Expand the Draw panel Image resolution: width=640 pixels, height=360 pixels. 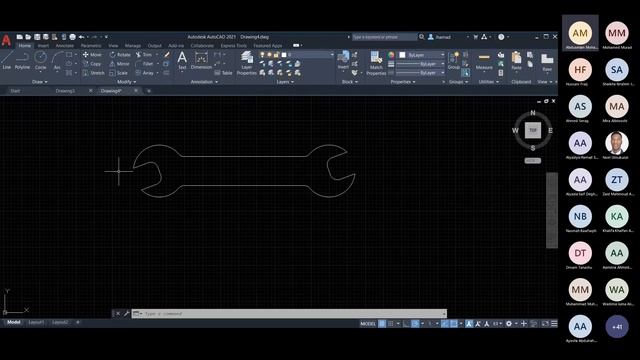point(40,82)
